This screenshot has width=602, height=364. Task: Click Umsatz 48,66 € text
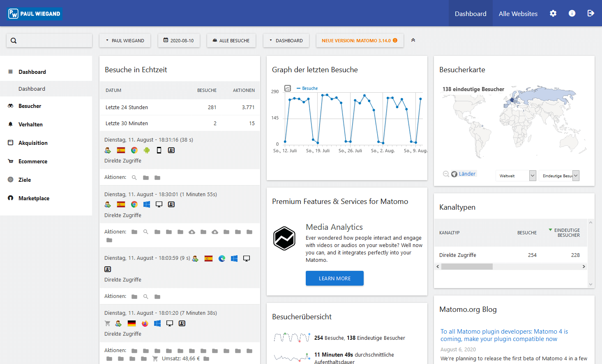181,358
